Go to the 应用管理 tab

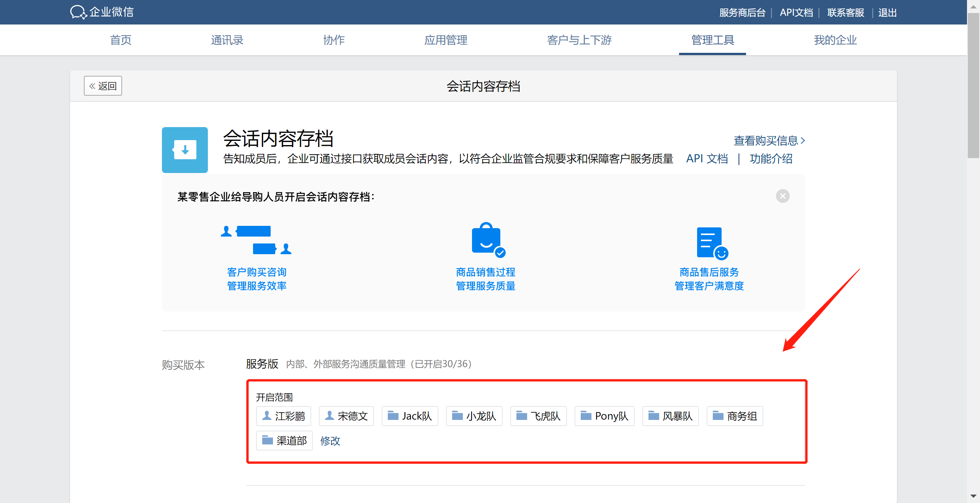tap(446, 40)
